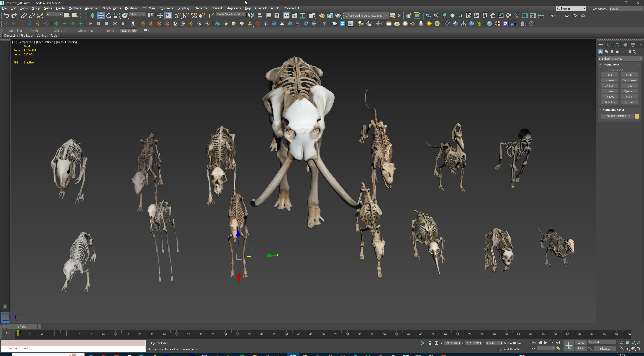
Task: Open the Graph Editors menu
Action: 112,8
